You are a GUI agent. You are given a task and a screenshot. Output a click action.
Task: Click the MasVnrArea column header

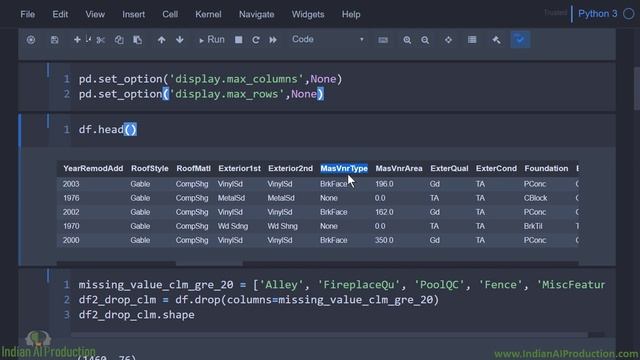(399, 169)
